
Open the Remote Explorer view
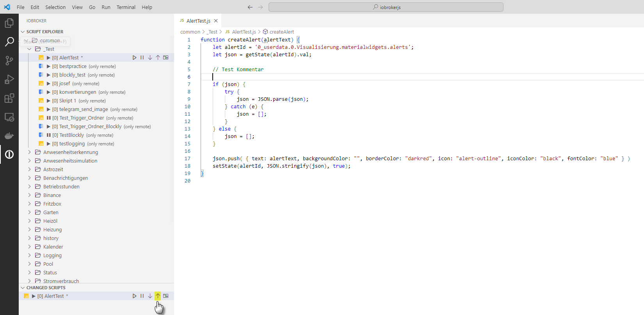pyautogui.click(x=9, y=117)
